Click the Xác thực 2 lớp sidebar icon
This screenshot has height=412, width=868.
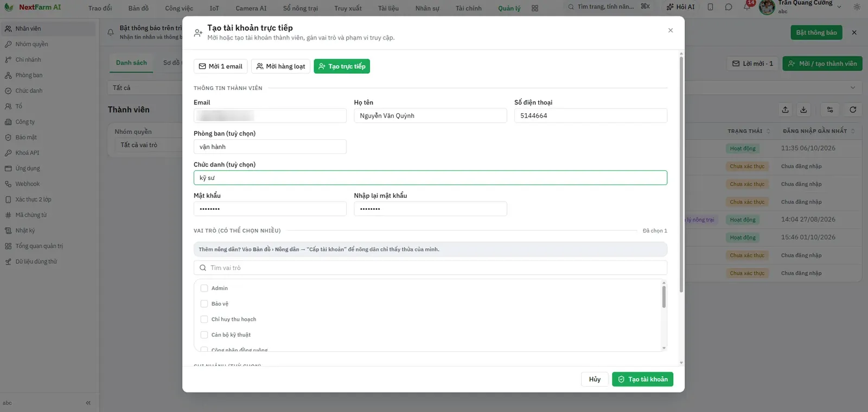(x=8, y=199)
